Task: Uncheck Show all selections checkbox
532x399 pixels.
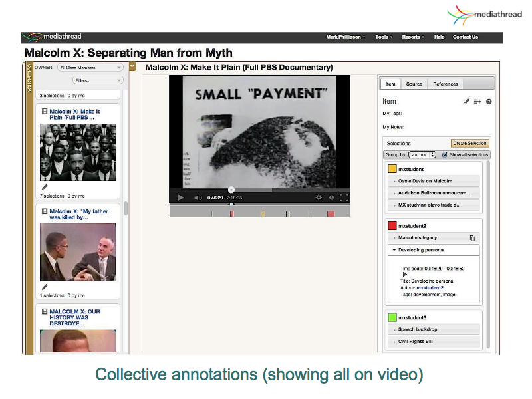Action: point(445,154)
